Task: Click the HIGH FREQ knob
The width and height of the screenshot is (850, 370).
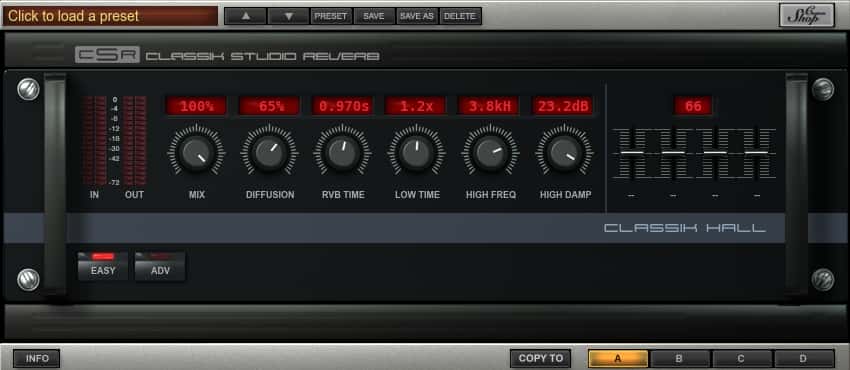Action: click(x=491, y=153)
